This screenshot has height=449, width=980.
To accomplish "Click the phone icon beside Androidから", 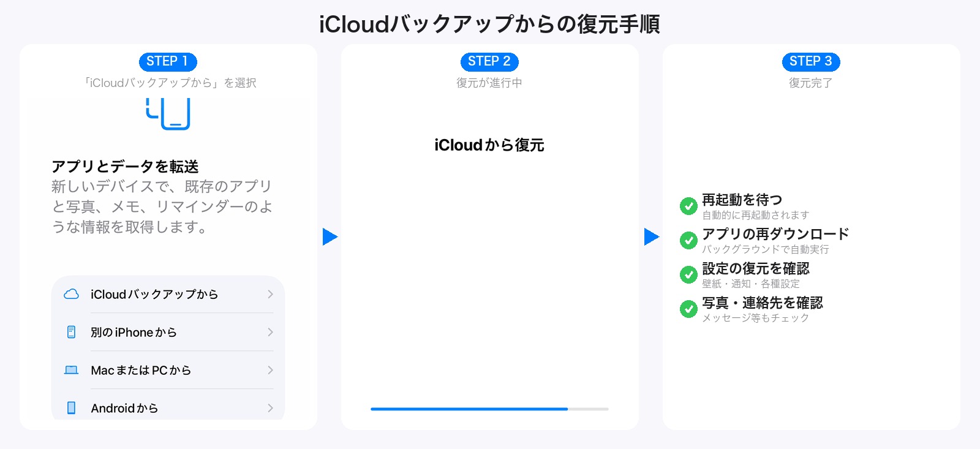I will 71,408.
